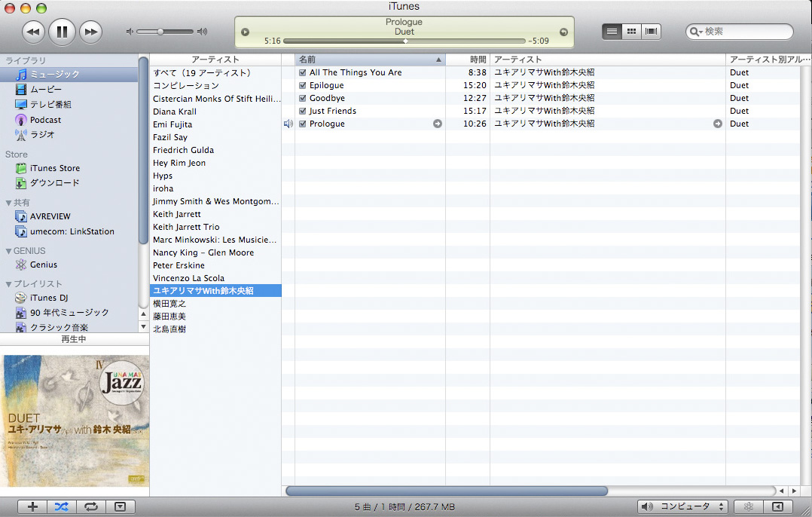This screenshot has width=812, height=517.
Task: Open the コンピュータ speaker output dropdown
Action: [682, 506]
